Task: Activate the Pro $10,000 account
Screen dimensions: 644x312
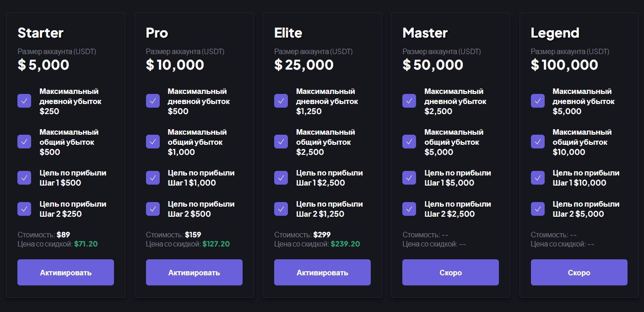Action: (194, 273)
